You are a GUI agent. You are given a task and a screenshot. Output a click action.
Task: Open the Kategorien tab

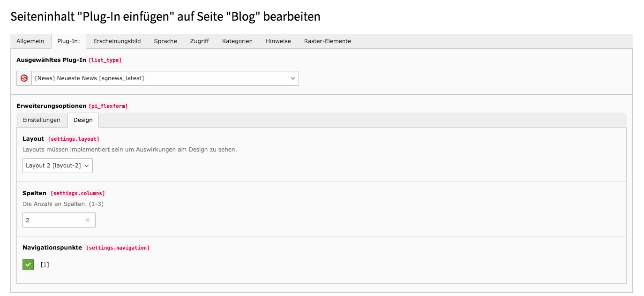(x=237, y=41)
